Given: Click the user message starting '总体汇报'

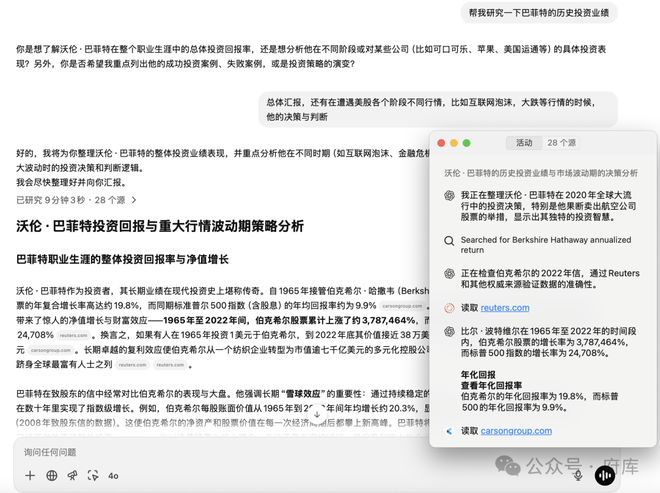Looking at the screenshot, I should 438,109.
